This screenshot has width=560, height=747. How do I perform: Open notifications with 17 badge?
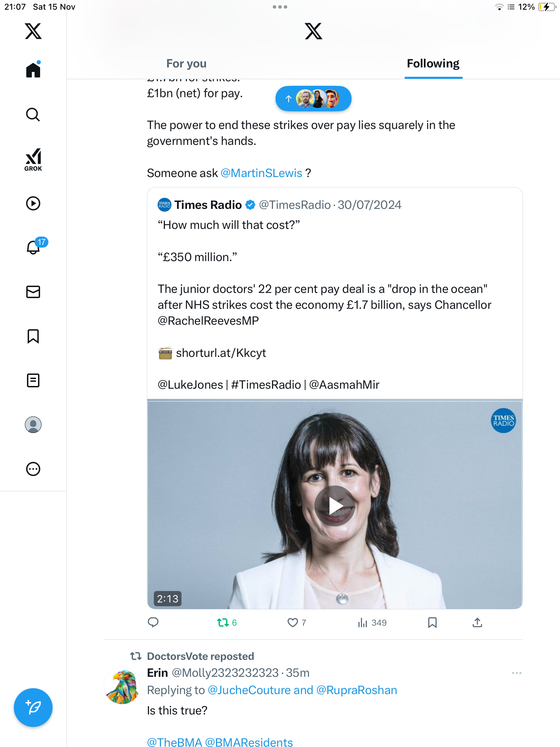[x=34, y=247]
